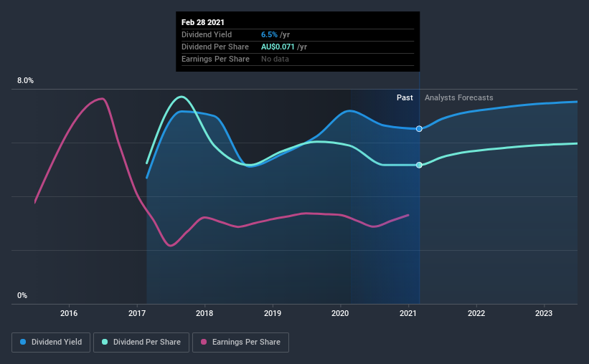Click the teal Dividend Per Share legend dot

pos(105,342)
